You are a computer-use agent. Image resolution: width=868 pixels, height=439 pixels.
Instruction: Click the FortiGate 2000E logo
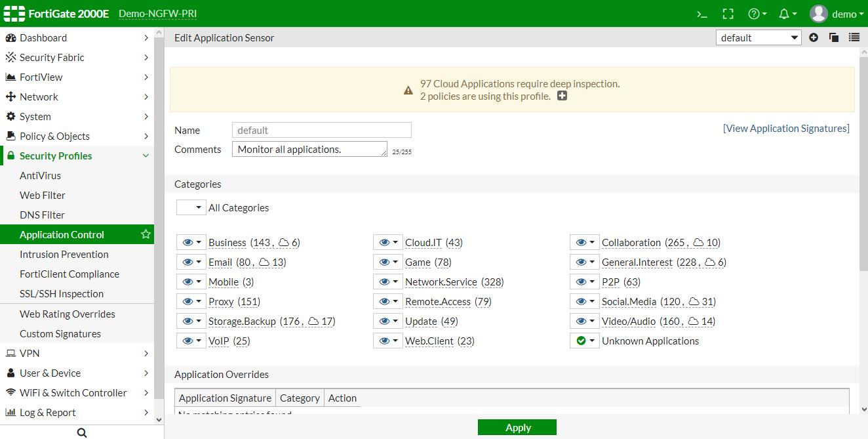[56, 14]
